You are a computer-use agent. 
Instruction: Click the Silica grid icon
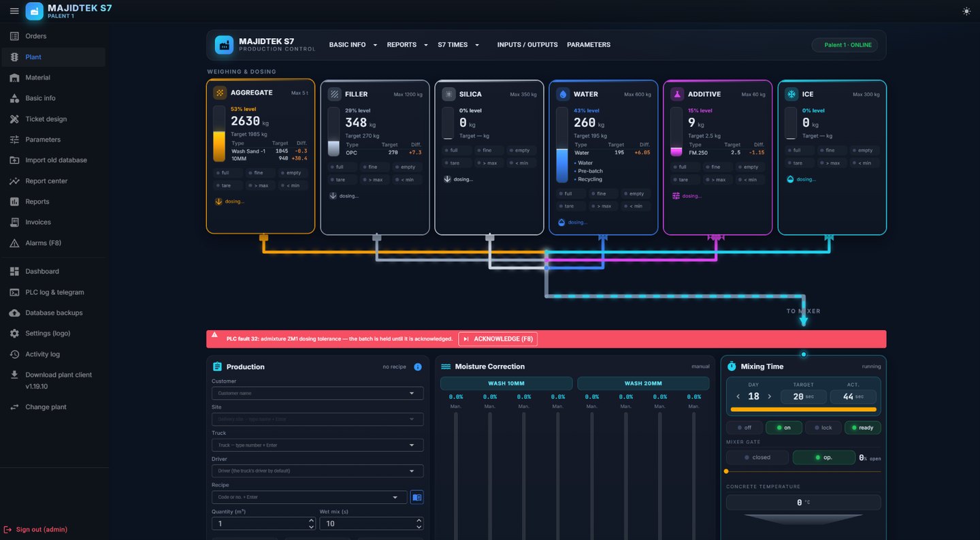[448, 94]
